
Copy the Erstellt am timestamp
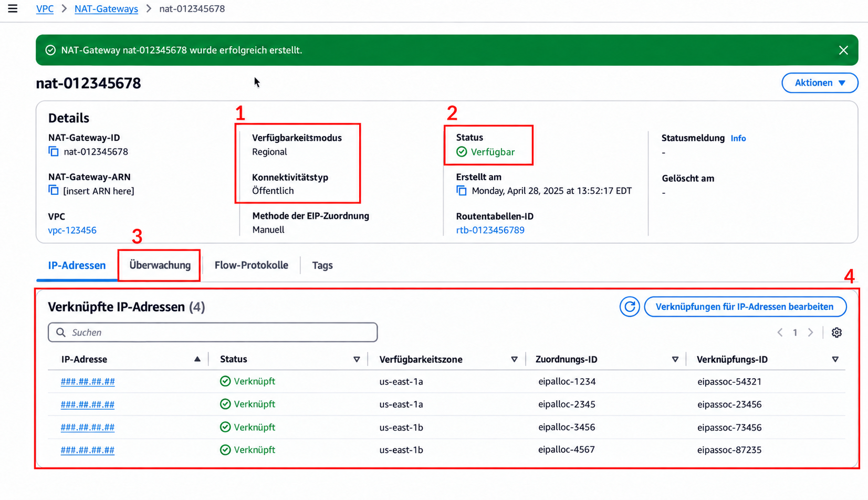pyautogui.click(x=462, y=191)
